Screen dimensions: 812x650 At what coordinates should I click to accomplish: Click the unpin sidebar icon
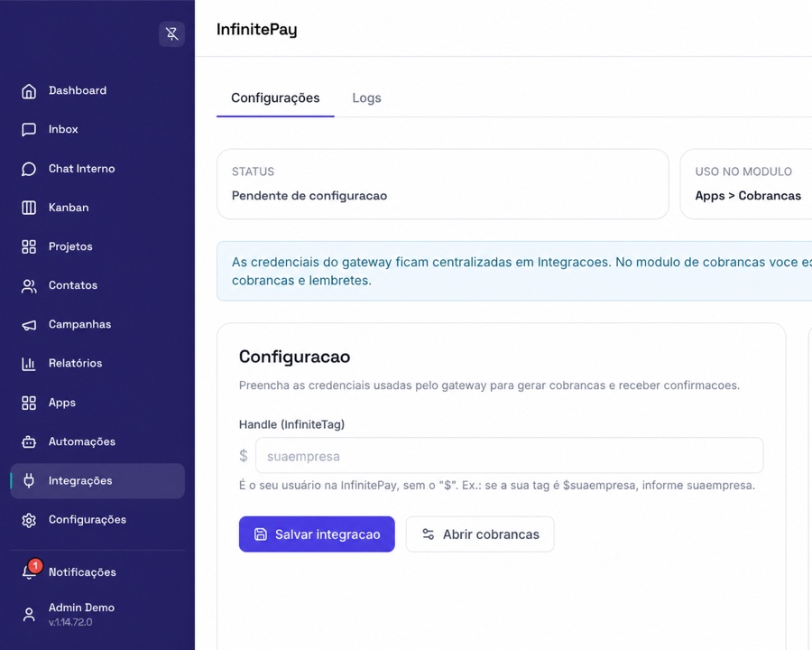(171, 34)
